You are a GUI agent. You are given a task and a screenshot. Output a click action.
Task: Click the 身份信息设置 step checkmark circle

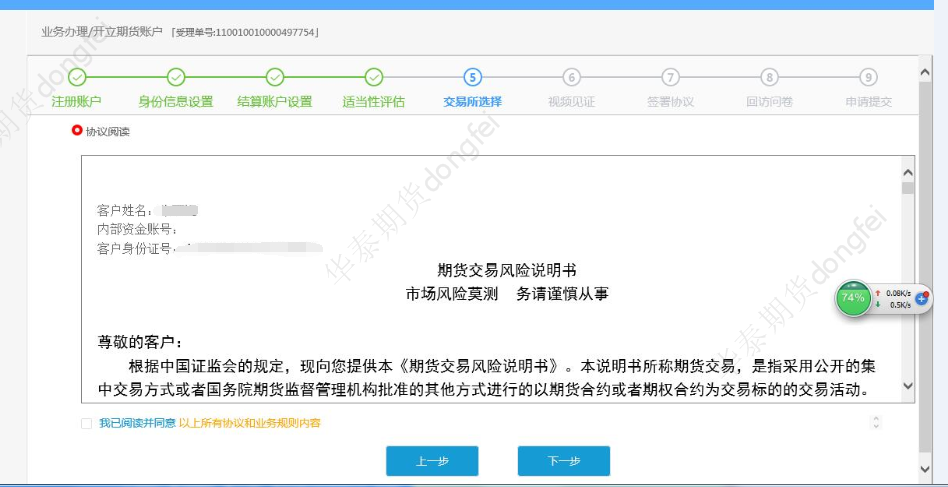[x=176, y=77]
